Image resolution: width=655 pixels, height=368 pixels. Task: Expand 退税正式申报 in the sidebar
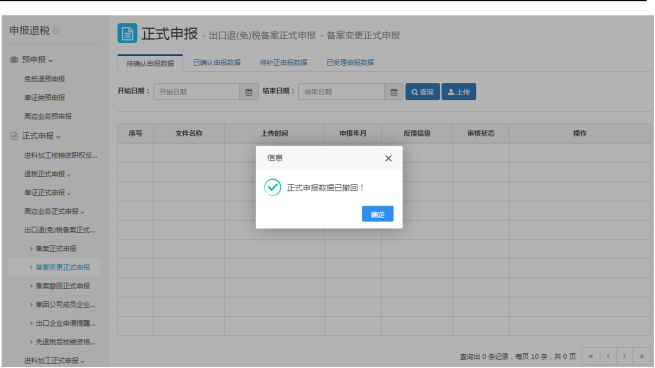pos(47,174)
